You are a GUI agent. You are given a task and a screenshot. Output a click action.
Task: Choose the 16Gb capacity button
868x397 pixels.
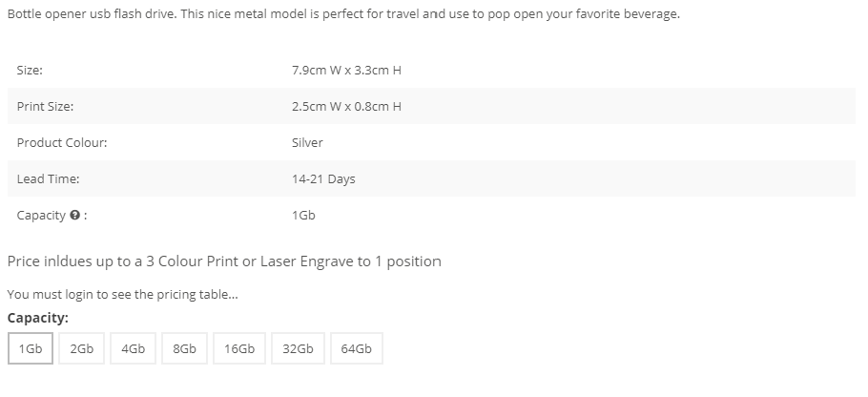239,349
